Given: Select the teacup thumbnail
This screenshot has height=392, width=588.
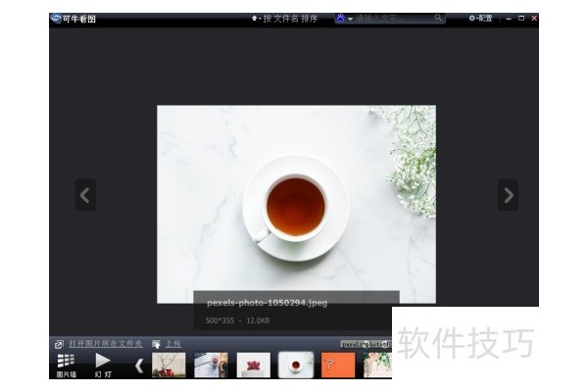Looking at the screenshot, I should (296, 365).
